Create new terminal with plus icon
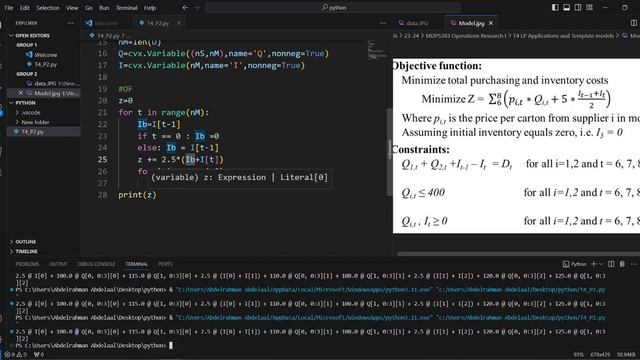The height and width of the screenshot is (360, 640). [x=594, y=264]
